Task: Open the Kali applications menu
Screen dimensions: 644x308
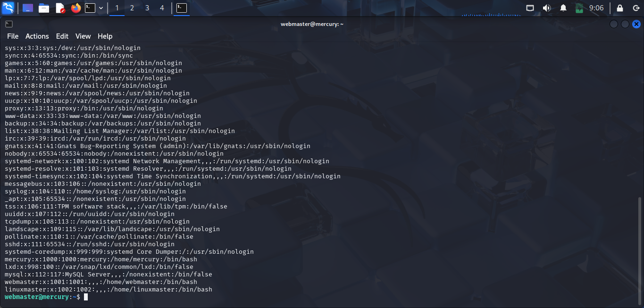Action: (8, 8)
